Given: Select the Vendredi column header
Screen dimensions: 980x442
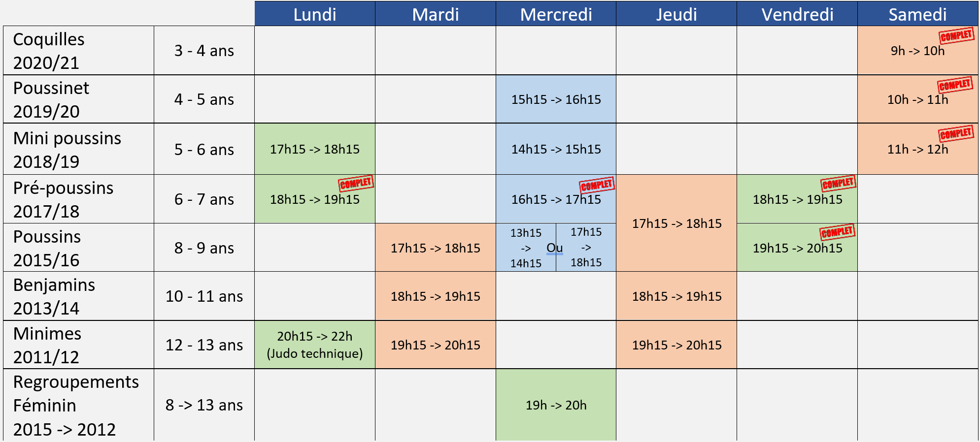Looking at the screenshot, I should (x=797, y=14).
